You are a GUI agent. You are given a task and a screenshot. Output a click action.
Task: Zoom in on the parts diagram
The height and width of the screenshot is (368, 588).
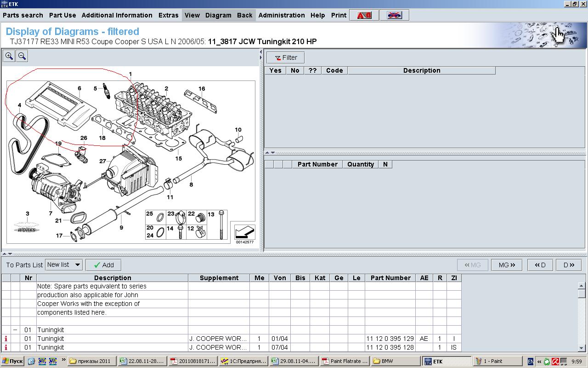[9, 56]
